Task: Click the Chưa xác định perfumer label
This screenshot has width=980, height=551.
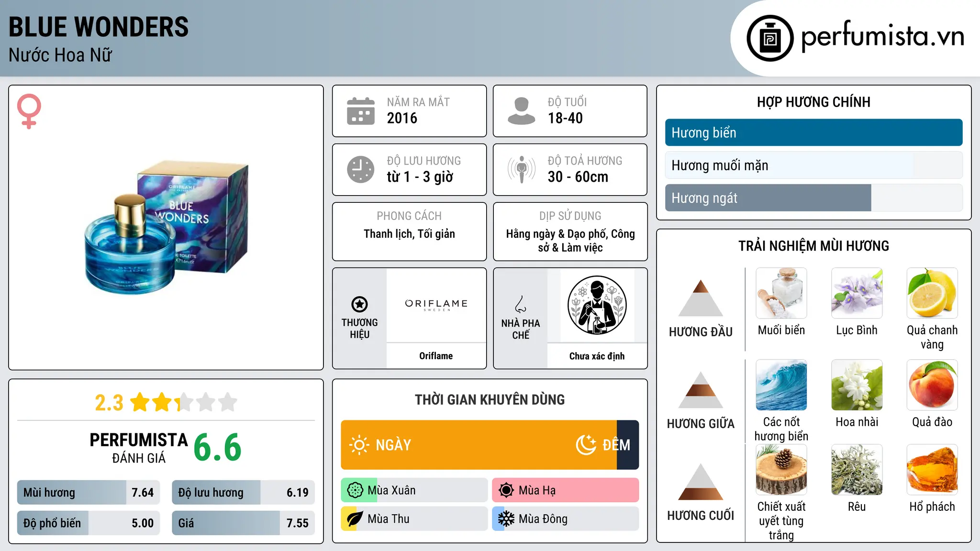Action: (597, 356)
